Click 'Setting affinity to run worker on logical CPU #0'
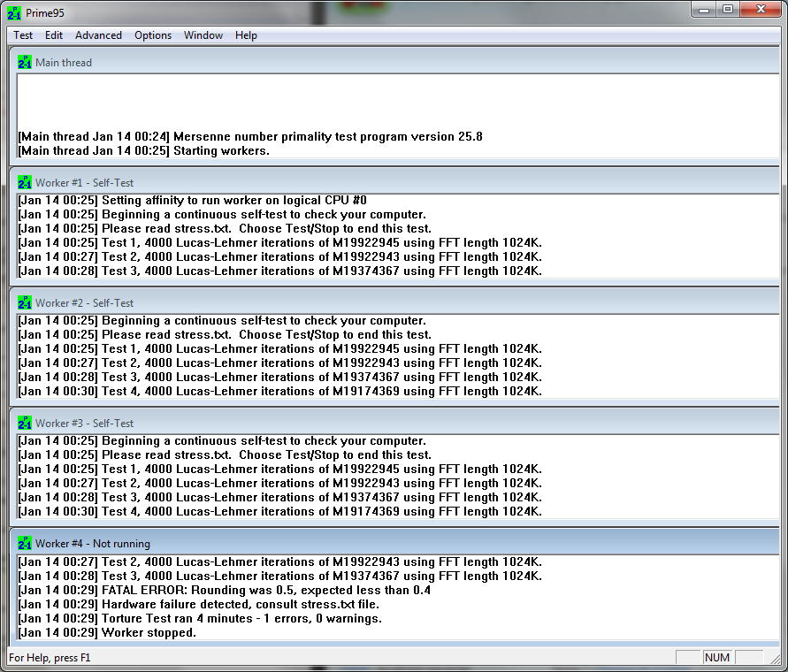Screen dimensions: 788x672 (193, 200)
